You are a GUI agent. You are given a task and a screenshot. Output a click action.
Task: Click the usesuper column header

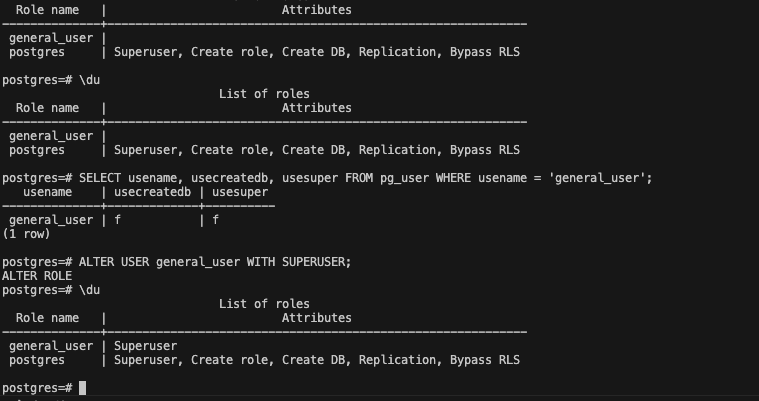click(240, 192)
